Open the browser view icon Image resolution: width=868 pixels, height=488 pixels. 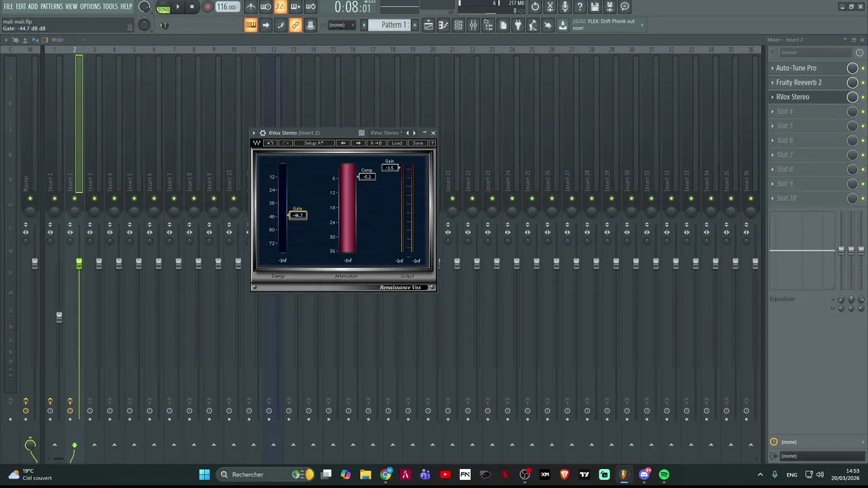coord(488,25)
